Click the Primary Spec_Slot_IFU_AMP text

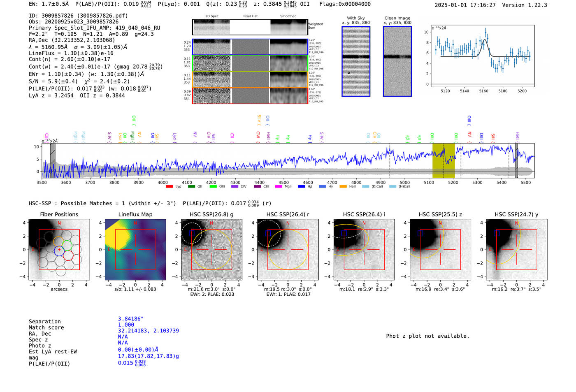coord(95,28)
